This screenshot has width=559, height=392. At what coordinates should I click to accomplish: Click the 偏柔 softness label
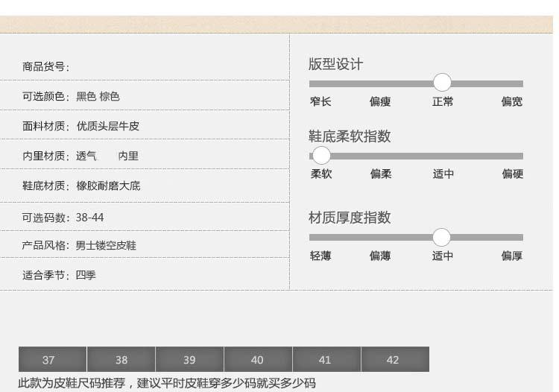pyautogui.click(x=380, y=174)
